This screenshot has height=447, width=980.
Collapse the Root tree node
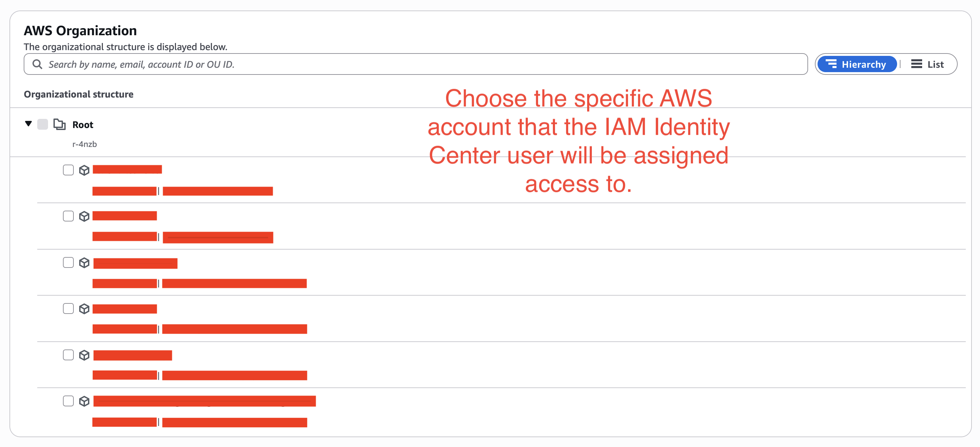(x=28, y=124)
